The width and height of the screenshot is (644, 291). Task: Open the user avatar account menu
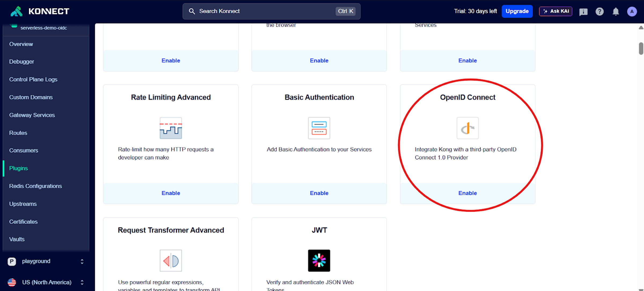pyautogui.click(x=632, y=12)
